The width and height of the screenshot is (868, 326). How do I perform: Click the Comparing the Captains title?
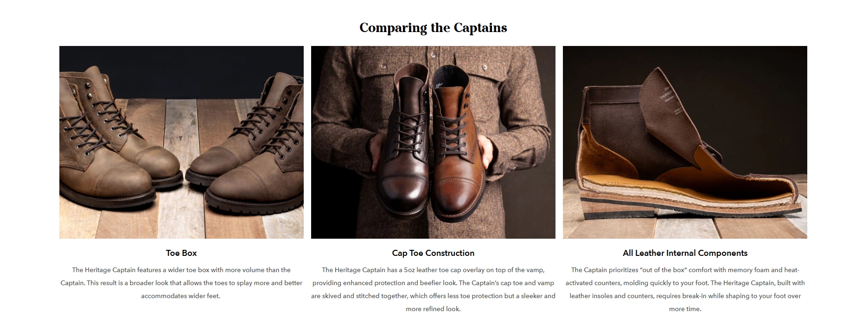click(433, 28)
